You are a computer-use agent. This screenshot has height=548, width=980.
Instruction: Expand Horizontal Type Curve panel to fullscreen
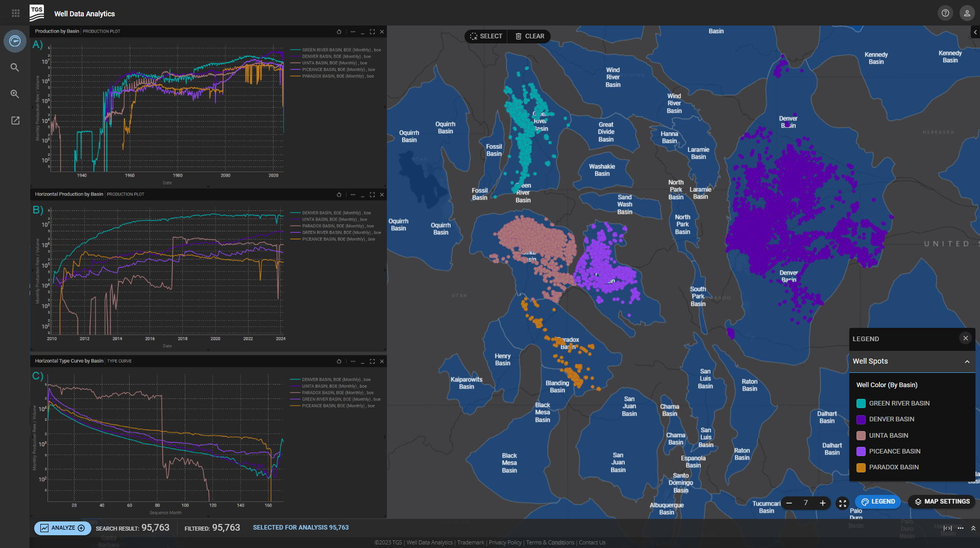372,362
